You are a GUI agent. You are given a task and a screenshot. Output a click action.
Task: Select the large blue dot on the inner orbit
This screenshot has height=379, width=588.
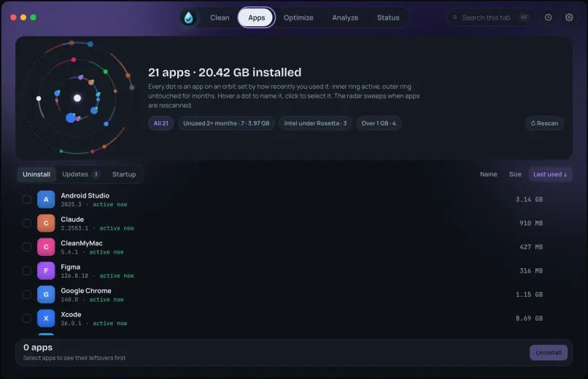click(x=71, y=118)
